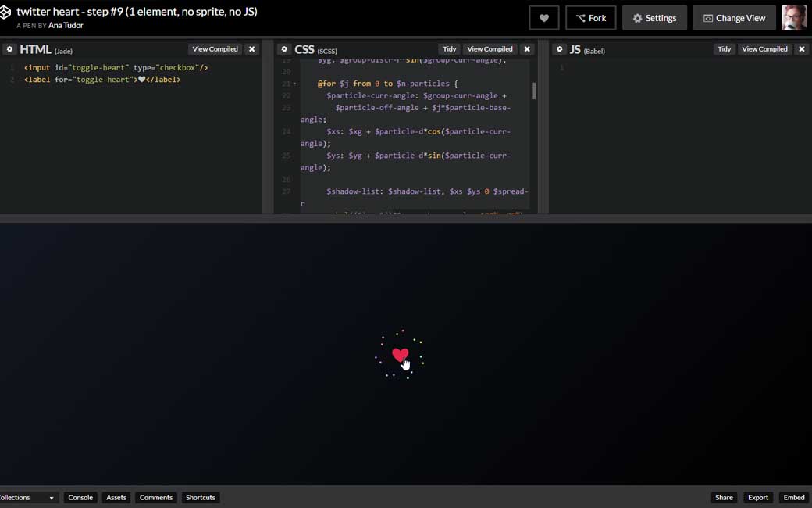Viewport: 812px width, 508px height.
Task: Click the heart love button in header
Action: [x=544, y=18]
